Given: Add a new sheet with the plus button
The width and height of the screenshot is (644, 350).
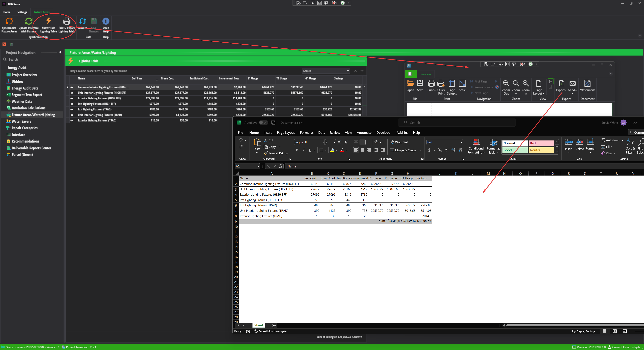Looking at the screenshot, I should pyautogui.click(x=274, y=325).
